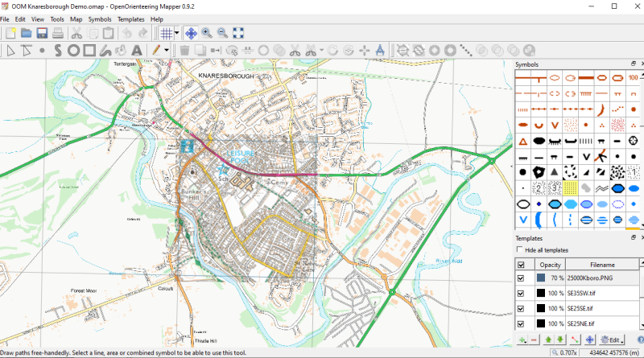
Task: Check Hide all templates checkbox
Action: pos(519,249)
